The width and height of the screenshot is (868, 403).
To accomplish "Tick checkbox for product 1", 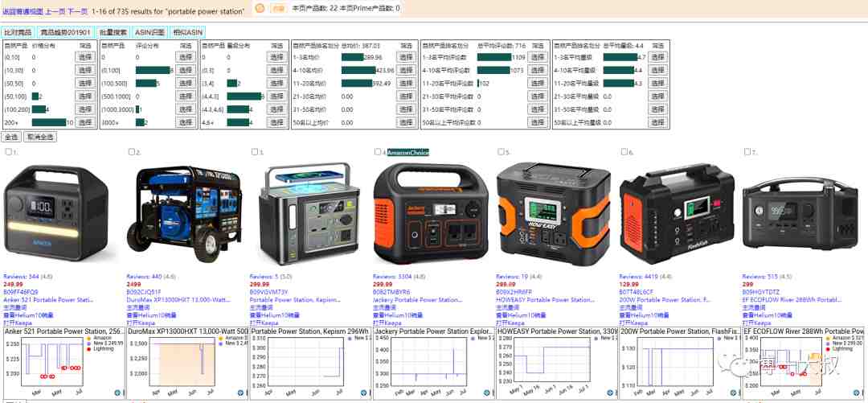I will click(x=8, y=152).
